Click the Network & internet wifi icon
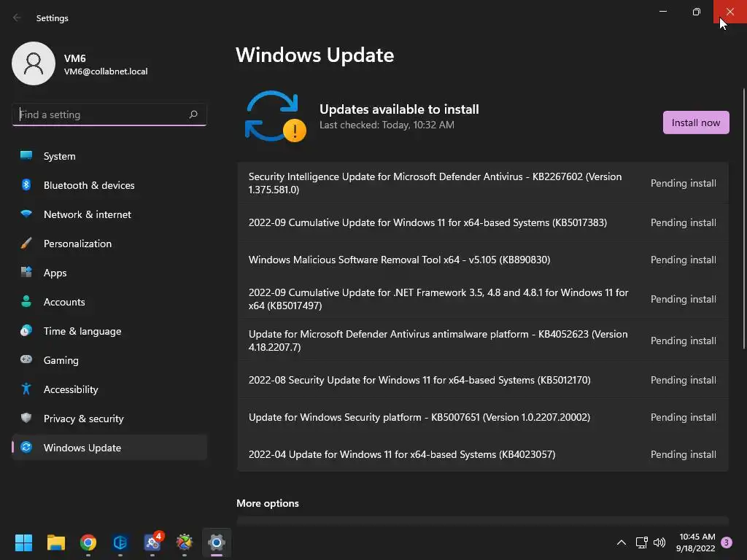The image size is (747, 560). (x=26, y=214)
